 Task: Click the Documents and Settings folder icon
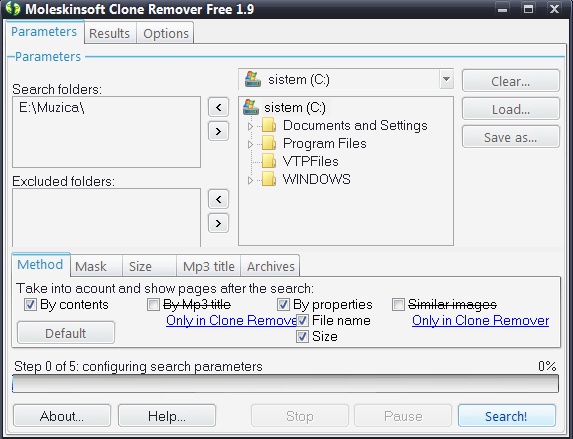point(269,125)
